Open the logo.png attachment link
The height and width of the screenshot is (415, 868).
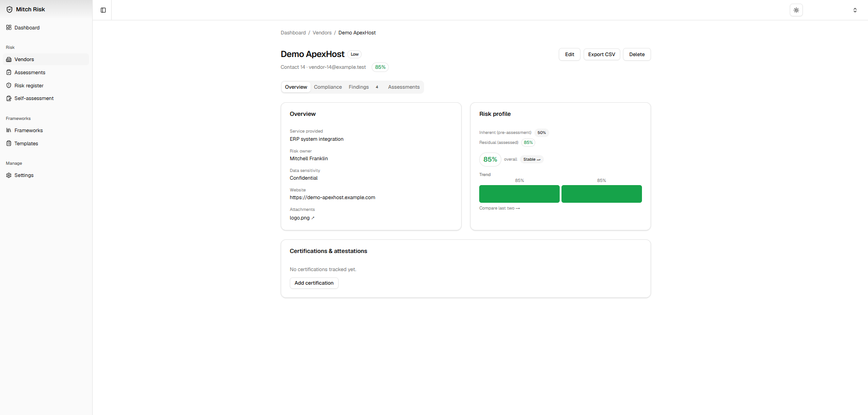coord(302,218)
